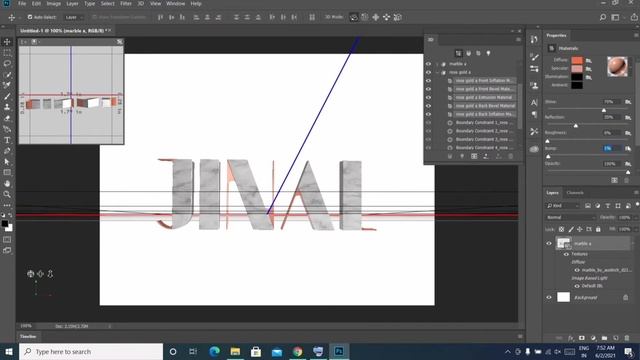Image resolution: width=640 pixels, height=360 pixels.
Task: Filter the 3D panel by lights
Action: pyautogui.click(x=488, y=53)
